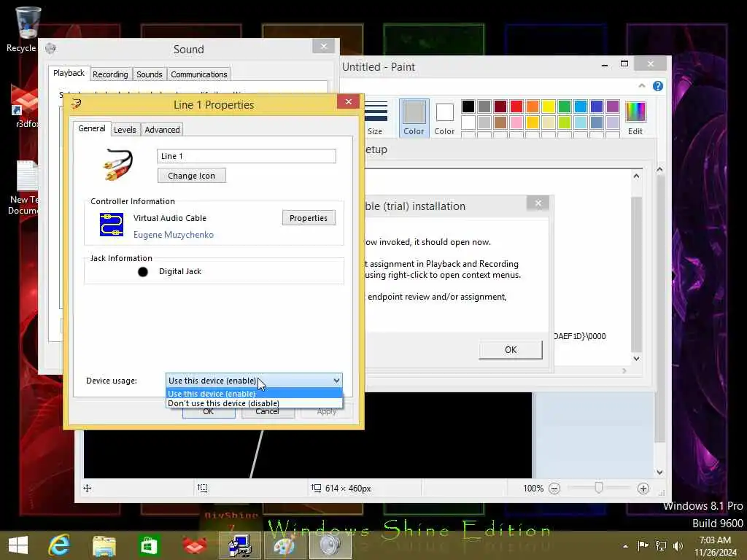747x560 pixels.
Task: Edit the Line 1 device name field
Action: [x=247, y=156]
